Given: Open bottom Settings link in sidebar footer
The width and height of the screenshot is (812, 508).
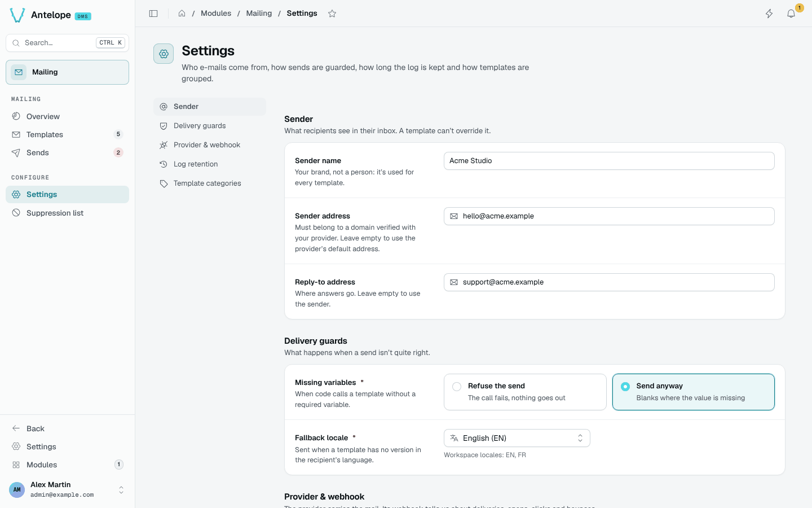Looking at the screenshot, I should [x=68, y=446].
